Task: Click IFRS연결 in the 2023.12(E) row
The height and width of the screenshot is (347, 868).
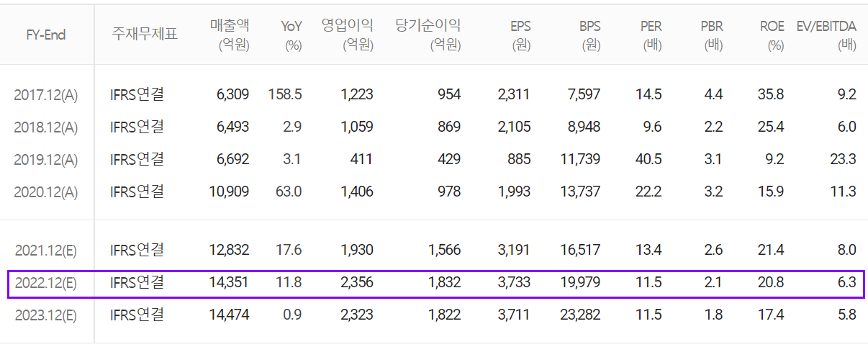Action: [x=137, y=315]
